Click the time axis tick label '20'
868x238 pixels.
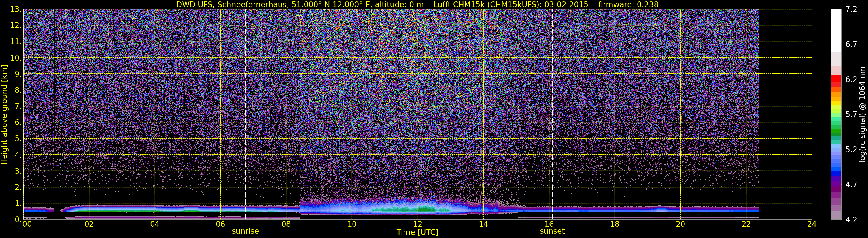pyautogui.click(x=680, y=224)
